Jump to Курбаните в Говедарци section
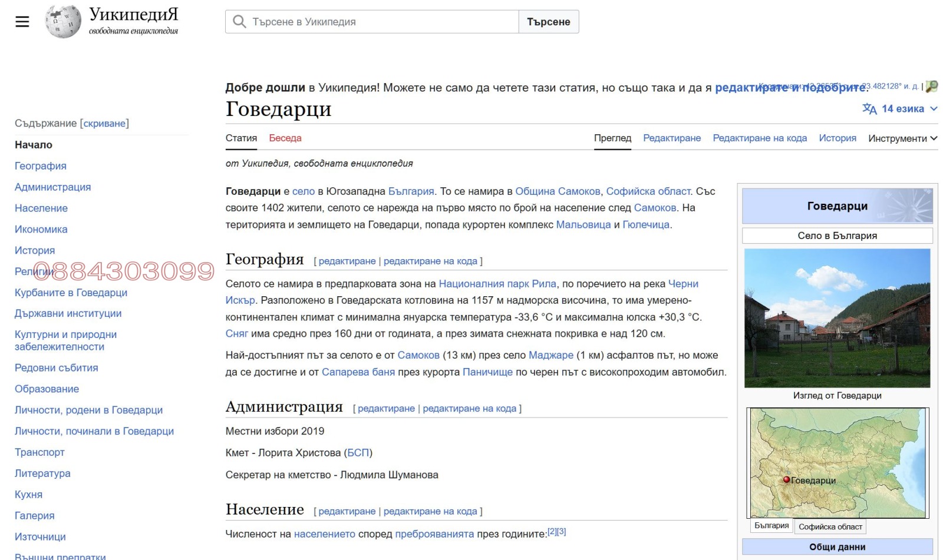 coord(71,293)
